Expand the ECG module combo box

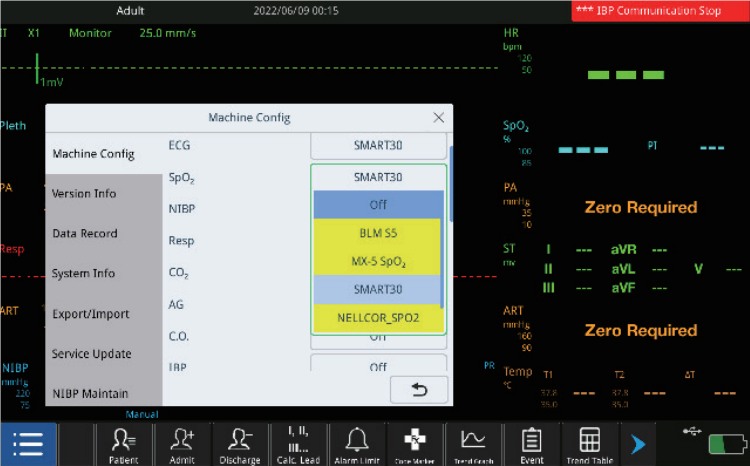(x=378, y=145)
